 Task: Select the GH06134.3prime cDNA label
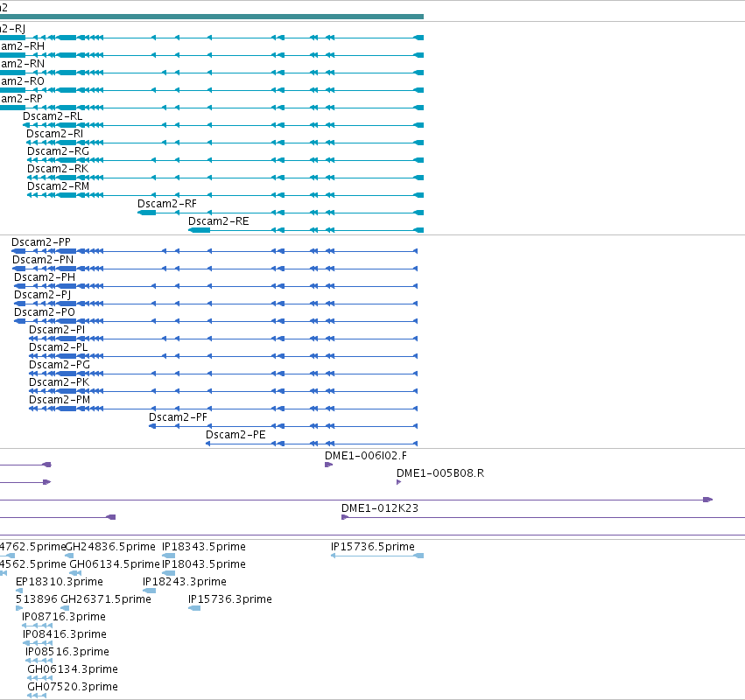73,670
